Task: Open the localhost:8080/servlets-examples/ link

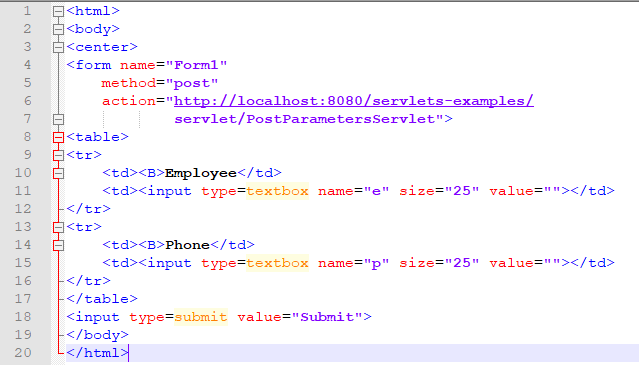Action: click(x=354, y=101)
